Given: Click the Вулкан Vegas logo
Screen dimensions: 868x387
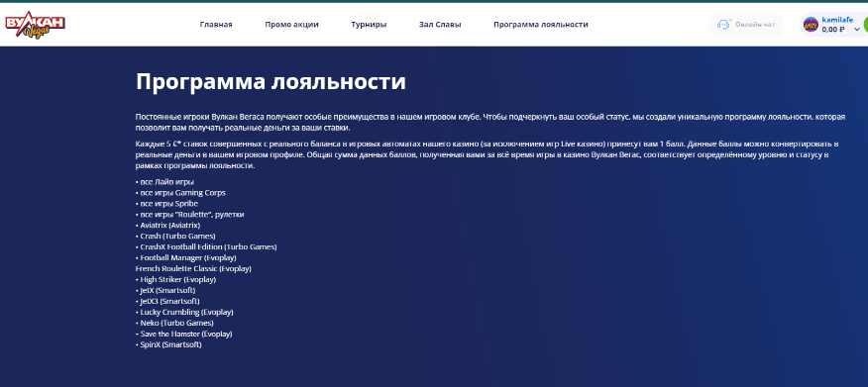Looking at the screenshot, I should click(x=36, y=25).
